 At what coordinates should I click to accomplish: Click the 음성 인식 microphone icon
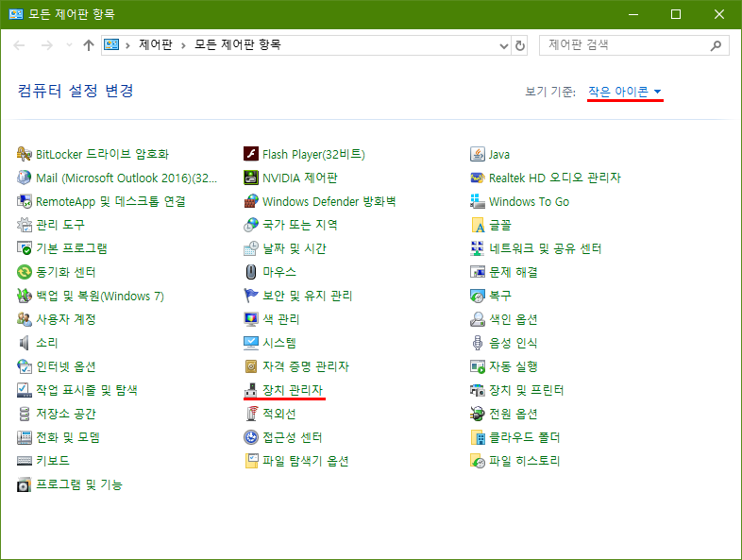pyautogui.click(x=478, y=342)
